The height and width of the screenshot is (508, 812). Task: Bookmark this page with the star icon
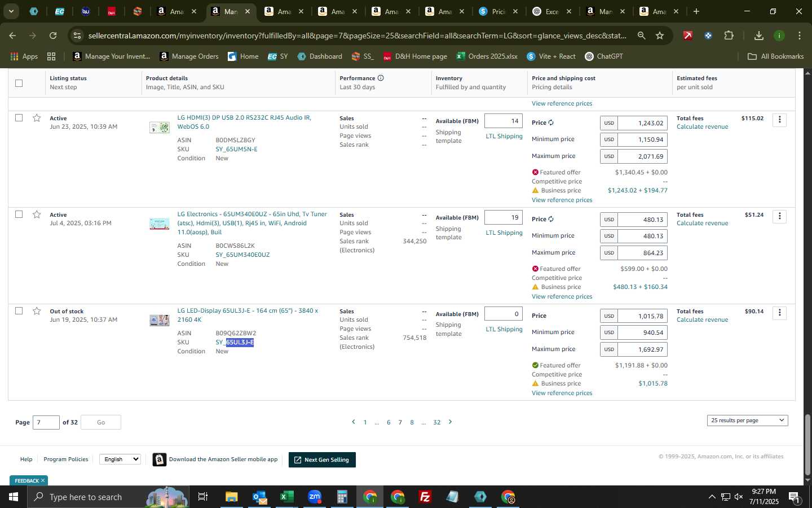coord(660,36)
